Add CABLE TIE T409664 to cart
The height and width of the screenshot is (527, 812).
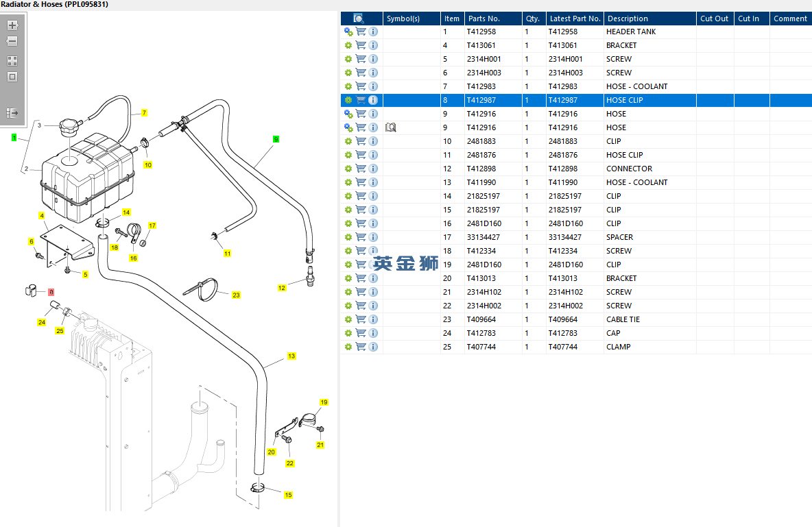pos(361,319)
